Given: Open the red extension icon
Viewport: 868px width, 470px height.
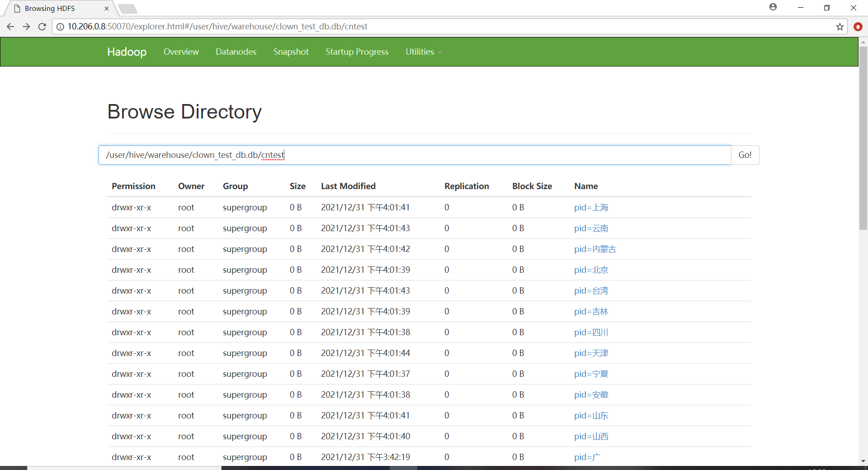Looking at the screenshot, I should [858, 27].
